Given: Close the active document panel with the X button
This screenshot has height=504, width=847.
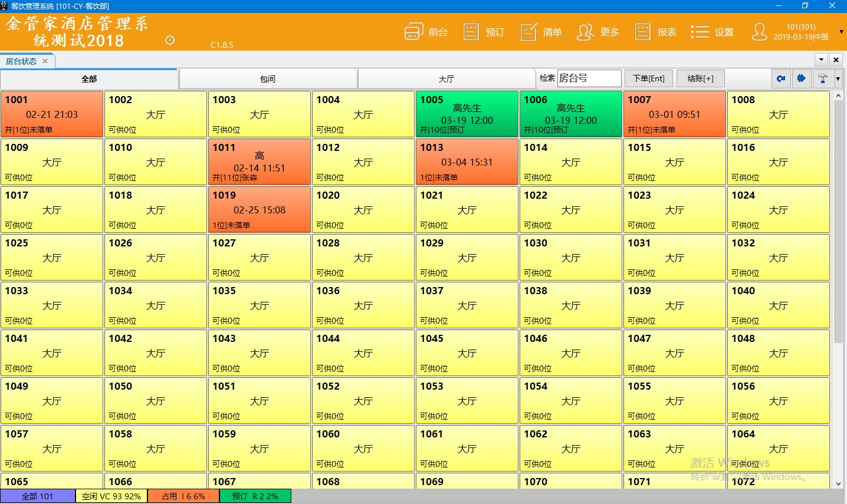Looking at the screenshot, I should click(836, 60).
